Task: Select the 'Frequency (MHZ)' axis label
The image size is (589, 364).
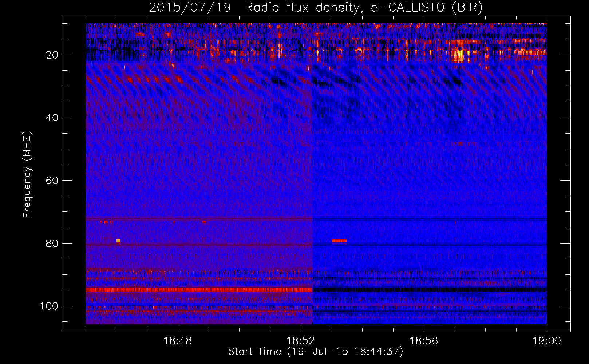Action: [28, 174]
